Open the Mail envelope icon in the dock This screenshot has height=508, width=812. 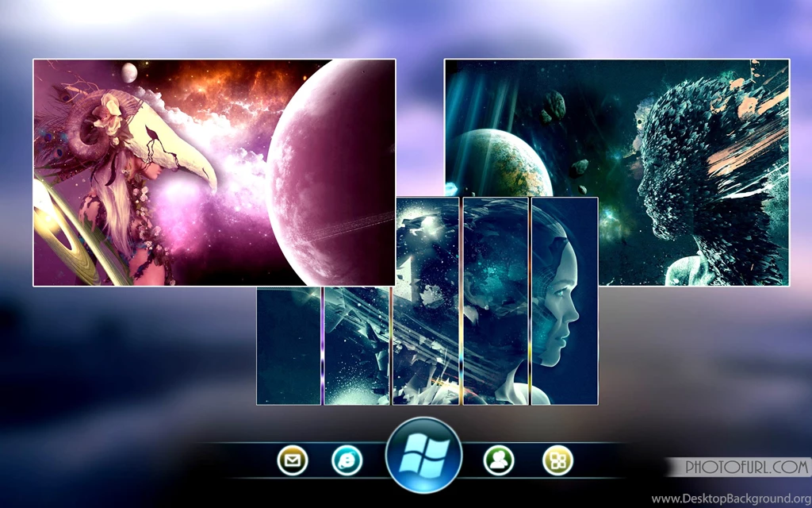(293, 460)
